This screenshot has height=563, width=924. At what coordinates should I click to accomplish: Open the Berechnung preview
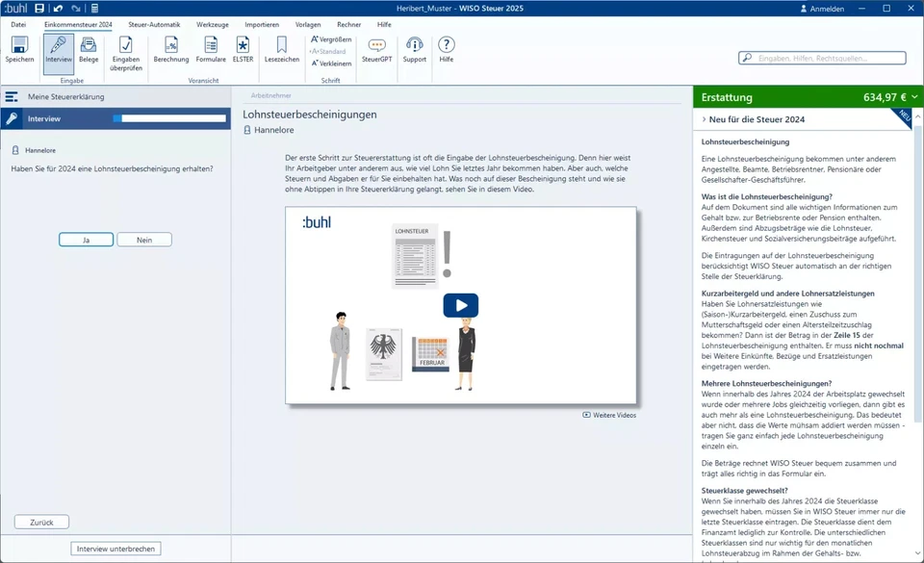(170, 48)
